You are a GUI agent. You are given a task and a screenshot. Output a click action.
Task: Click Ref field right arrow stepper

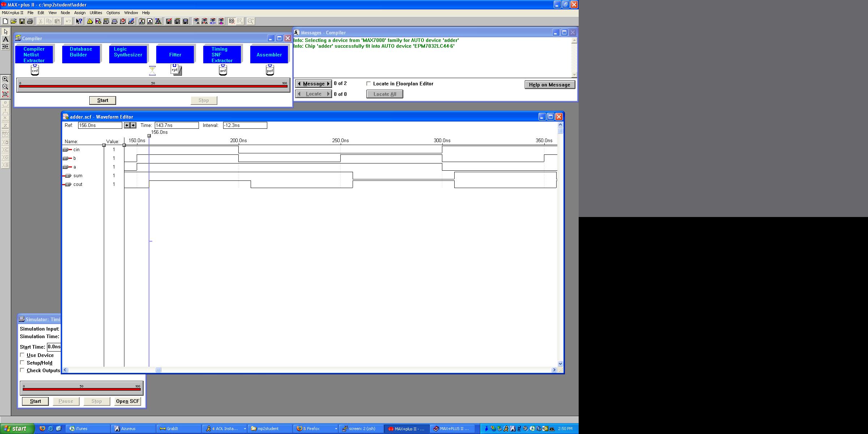(133, 125)
